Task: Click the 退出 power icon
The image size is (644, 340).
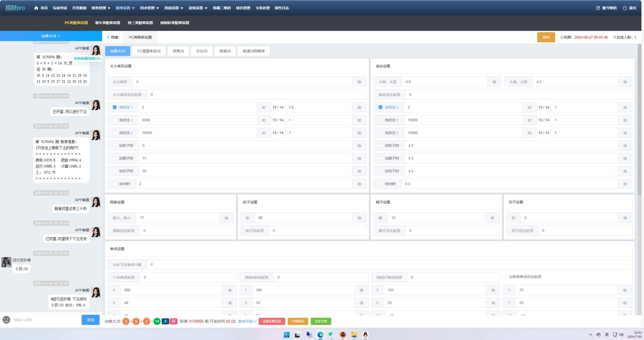Action: [x=625, y=8]
